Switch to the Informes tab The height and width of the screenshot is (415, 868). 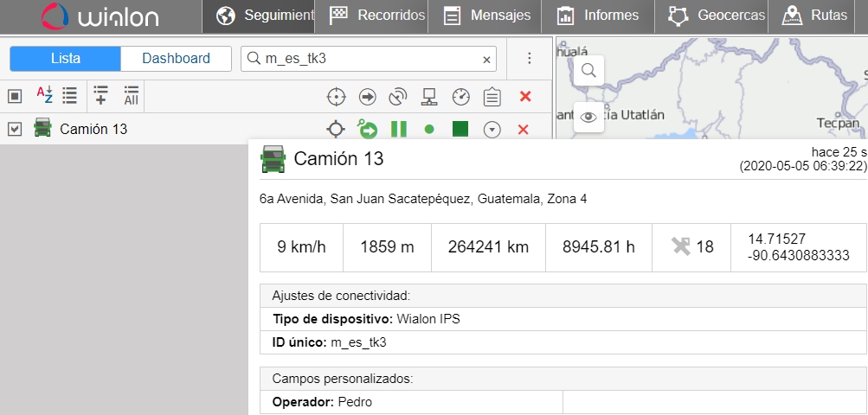coord(598,16)
